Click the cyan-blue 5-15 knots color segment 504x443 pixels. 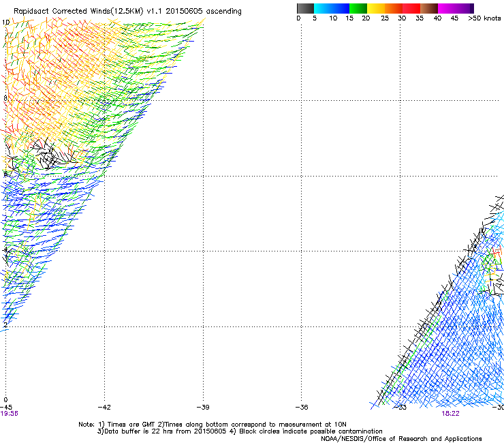(332, 8)
